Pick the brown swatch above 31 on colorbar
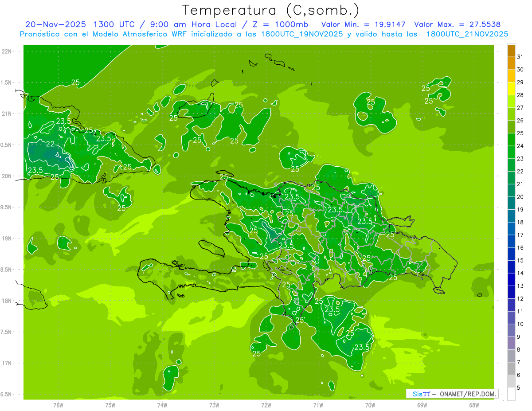The width and height of the screenshot is (532, 411). click(x=511, y=51)
